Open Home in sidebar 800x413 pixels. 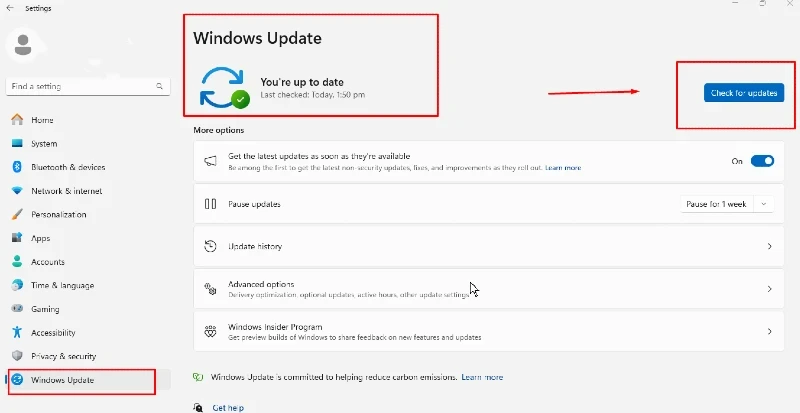click(x=88, y=120)
